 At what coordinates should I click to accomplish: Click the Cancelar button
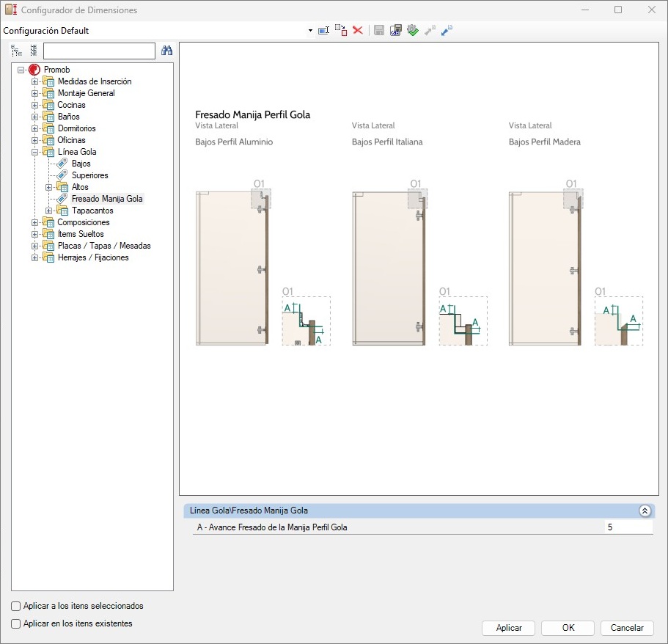coord(626,628)
